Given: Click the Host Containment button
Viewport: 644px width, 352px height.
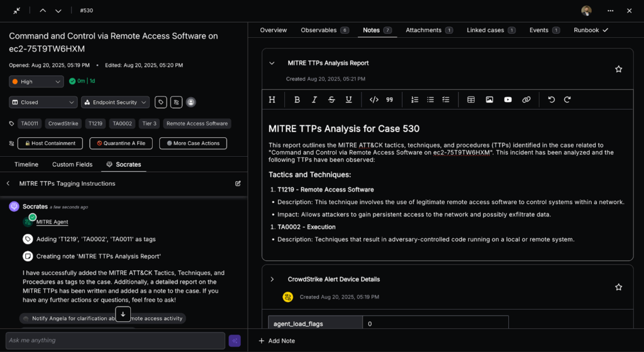Looking at the screenshot, I should (50, 143).
